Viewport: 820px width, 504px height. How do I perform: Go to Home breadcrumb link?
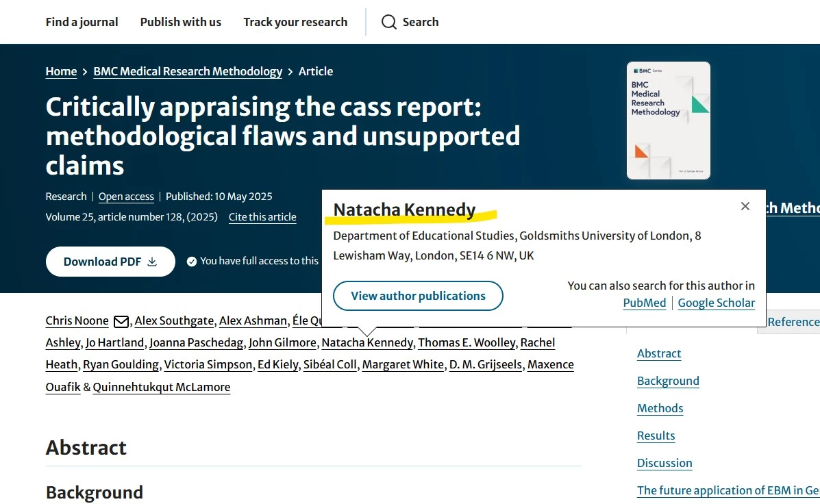[61, 71]
